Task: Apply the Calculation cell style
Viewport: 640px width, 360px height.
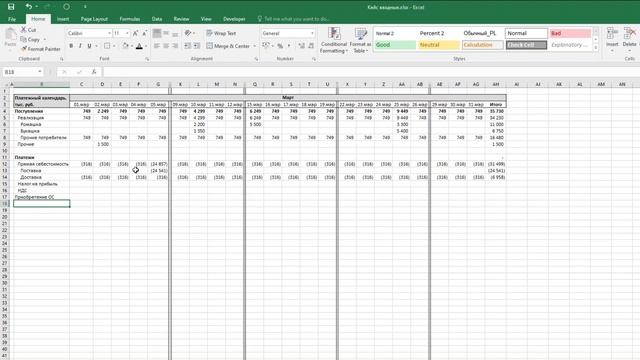Action: click(x=482, y=45)
